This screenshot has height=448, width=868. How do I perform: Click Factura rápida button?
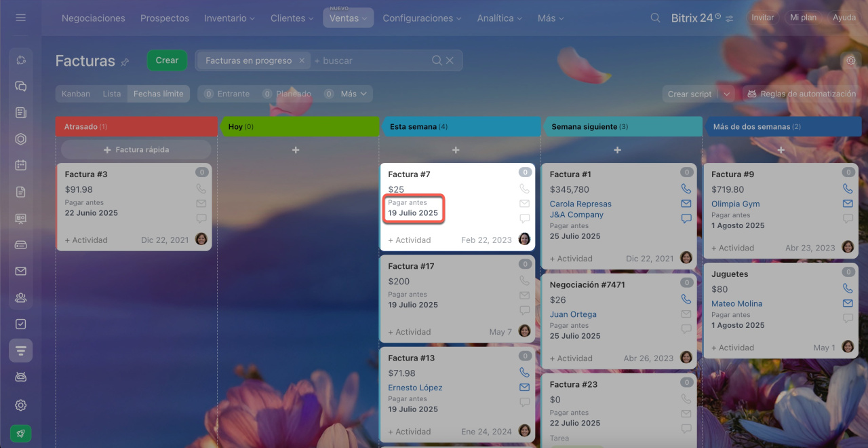(136, 149)
